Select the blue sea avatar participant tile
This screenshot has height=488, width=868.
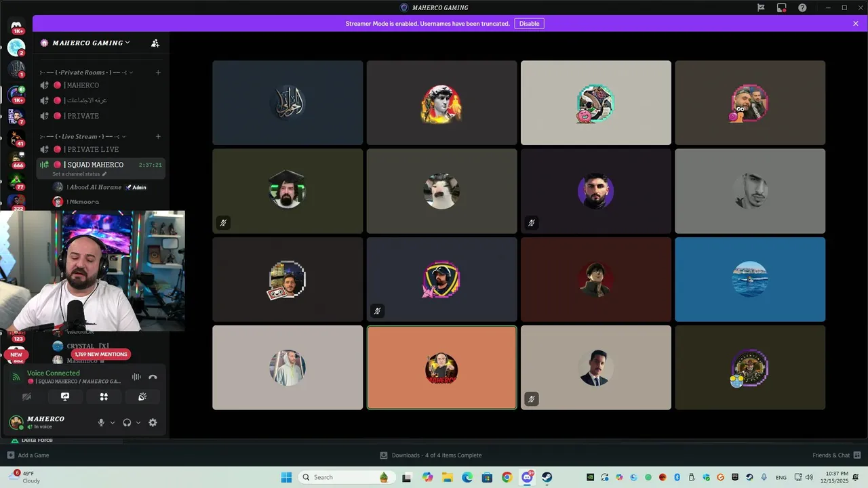pyautogui.click(x=750, y=279)
